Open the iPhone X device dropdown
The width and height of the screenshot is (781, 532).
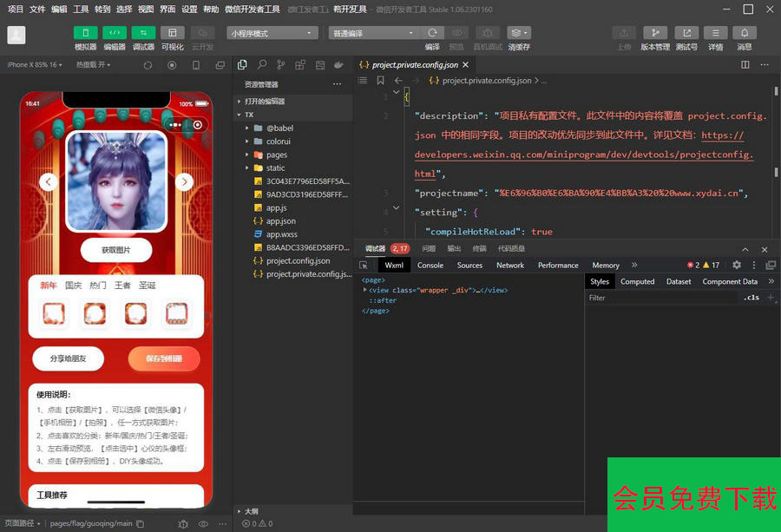pos(35,65)
